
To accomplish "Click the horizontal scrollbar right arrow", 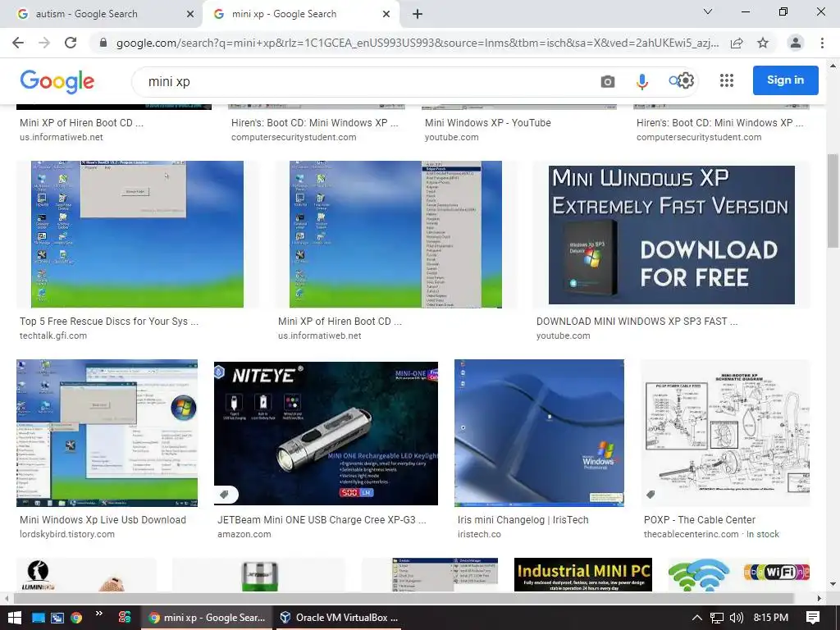I will [x=819, y=598].
